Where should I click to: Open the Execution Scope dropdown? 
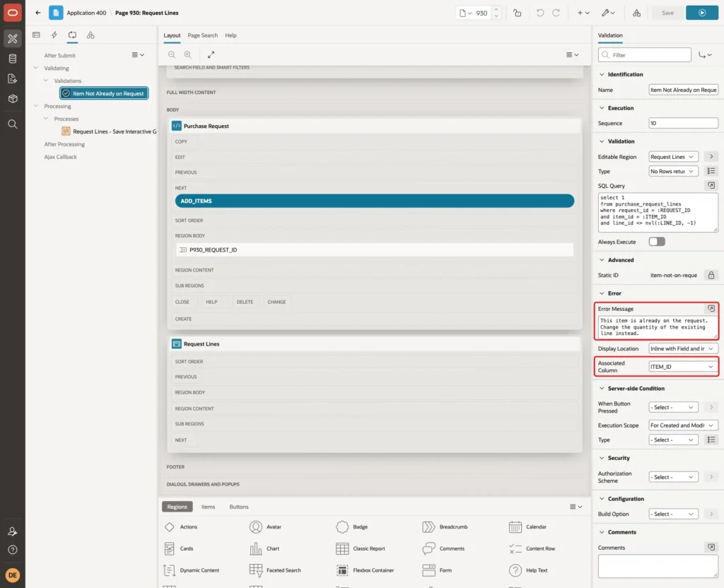coord(683,425)
